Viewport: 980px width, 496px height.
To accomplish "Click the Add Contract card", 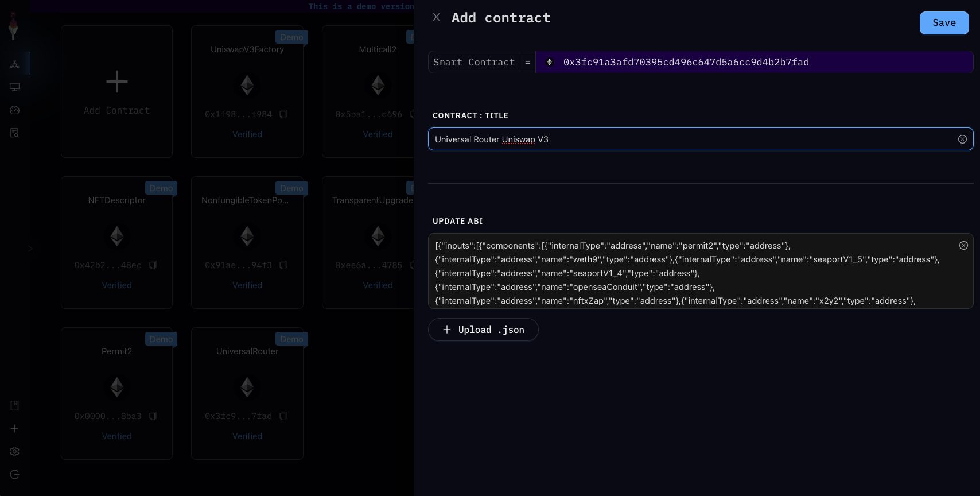I will (x=116, y=91).
